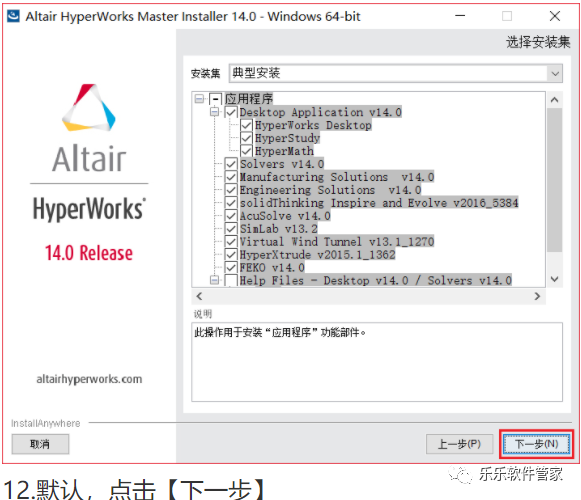
Task: Uncheck the FEKO v14.0 checkbox
Action: click(x=231, y=267)
